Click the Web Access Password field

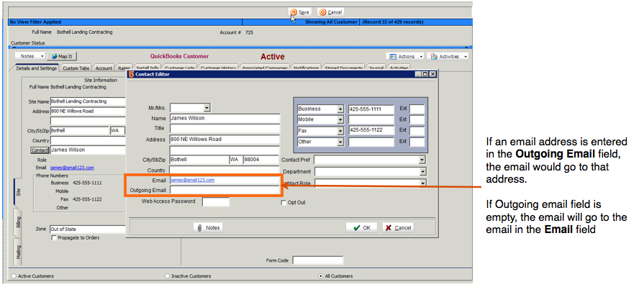(216, 201)
